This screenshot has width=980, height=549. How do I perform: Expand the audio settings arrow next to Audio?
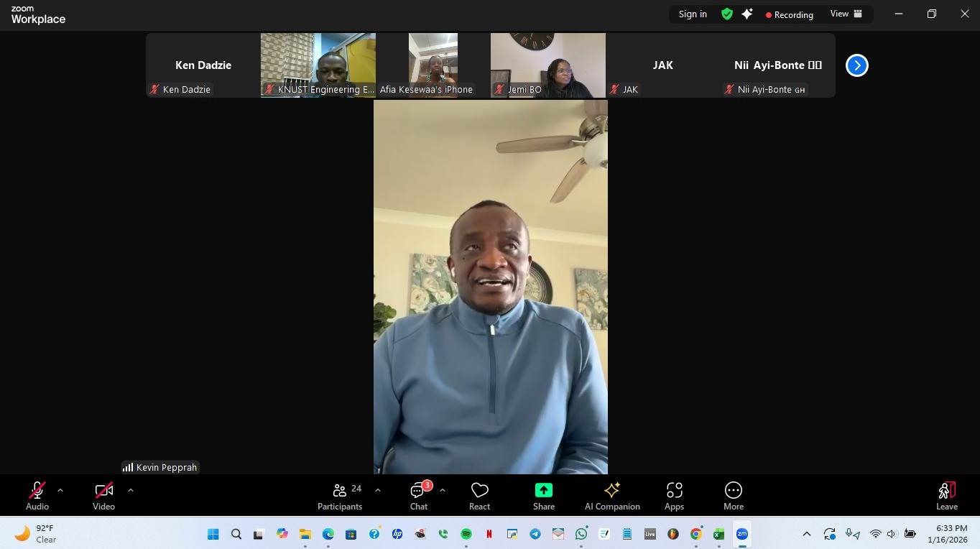click(60, 490)
